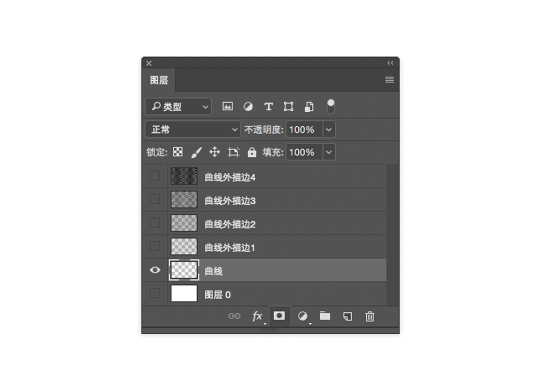Screen dimensions: 541x392
Task: Select layer name 曲线外描边2
Action: [x=230, y=224]
